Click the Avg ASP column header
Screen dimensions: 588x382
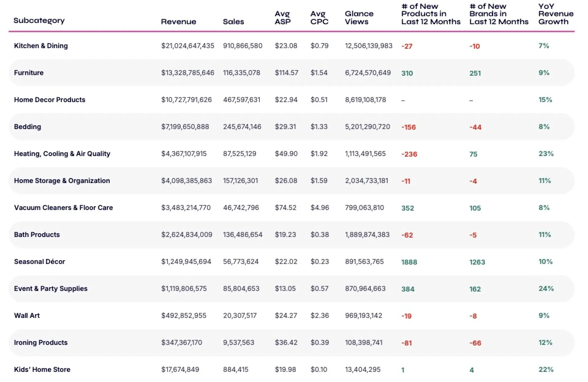[283, 17]
